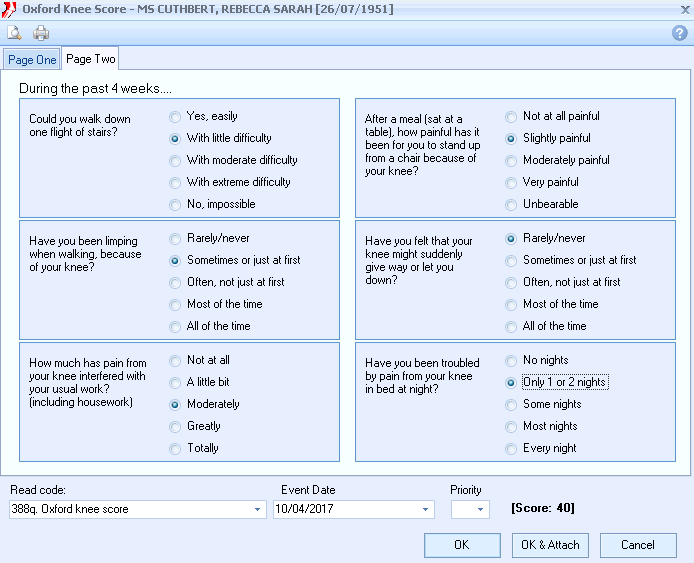Select the Page Two tab
The width and height of the screenshot is (694, 563).
91,59
